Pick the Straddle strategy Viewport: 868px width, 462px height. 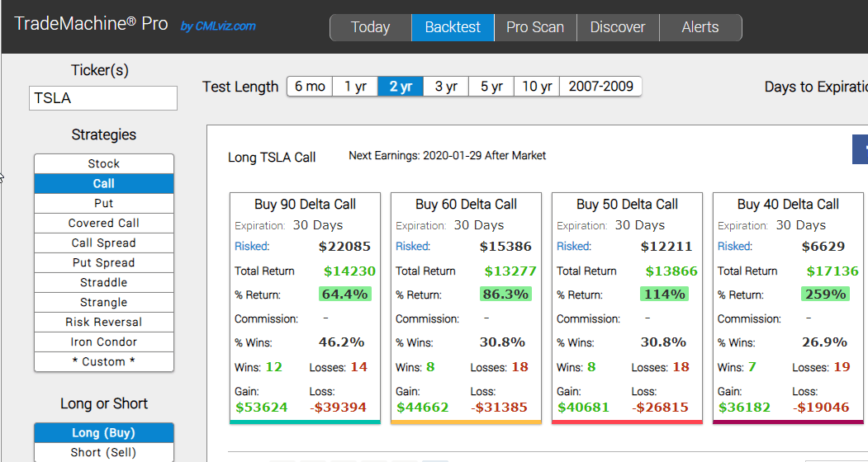(103, 283)
